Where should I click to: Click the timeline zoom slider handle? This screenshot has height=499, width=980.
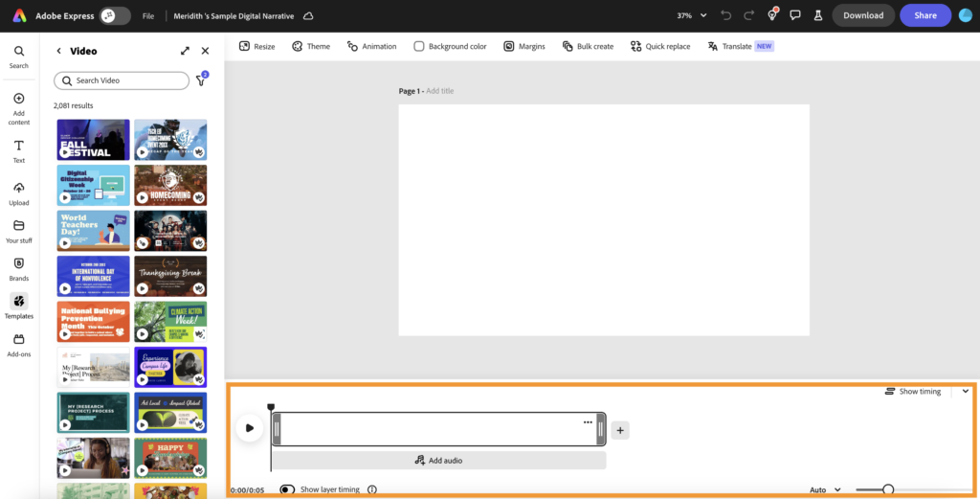(888, 489)
